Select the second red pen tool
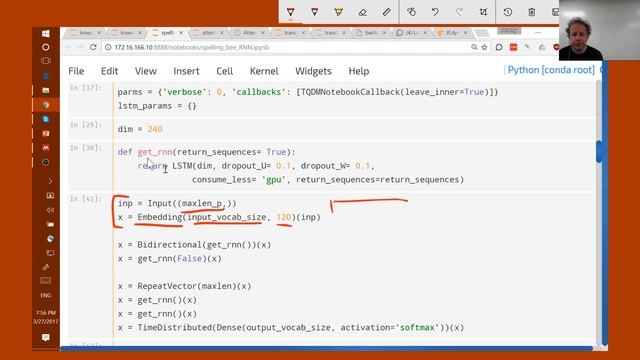The image size is (640, 360). point(314,12)
